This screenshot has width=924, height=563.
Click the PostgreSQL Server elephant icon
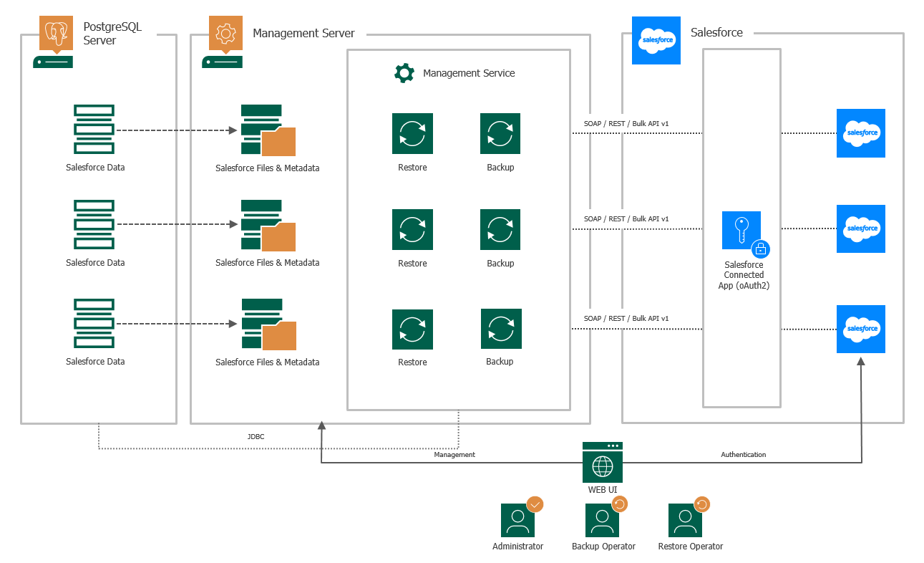pos(55,32)
